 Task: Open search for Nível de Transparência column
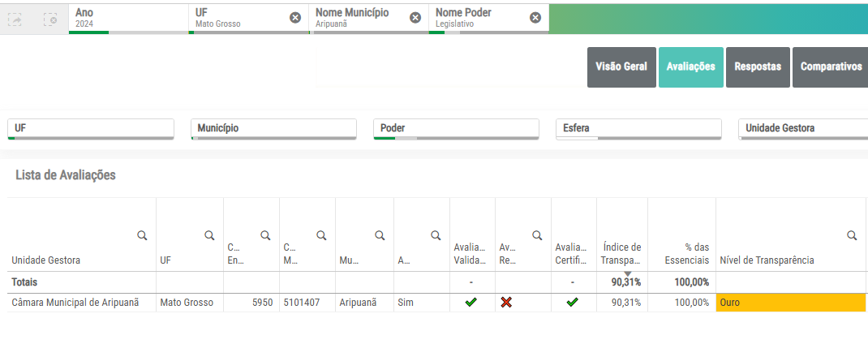point(852,235)
